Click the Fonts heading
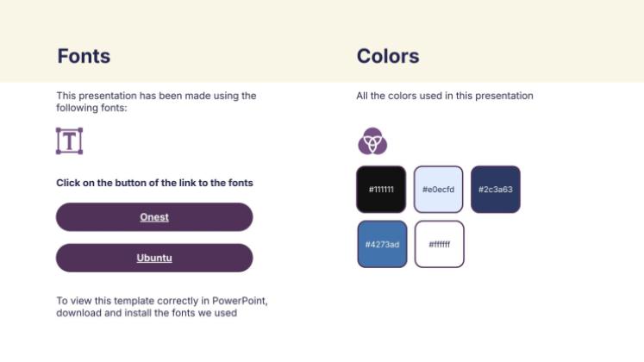The image size is (644, 362). [x=84, y=57]
